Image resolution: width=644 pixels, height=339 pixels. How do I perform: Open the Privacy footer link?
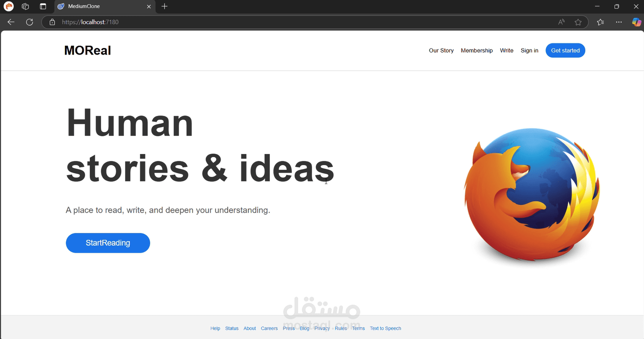coord(322,328)
